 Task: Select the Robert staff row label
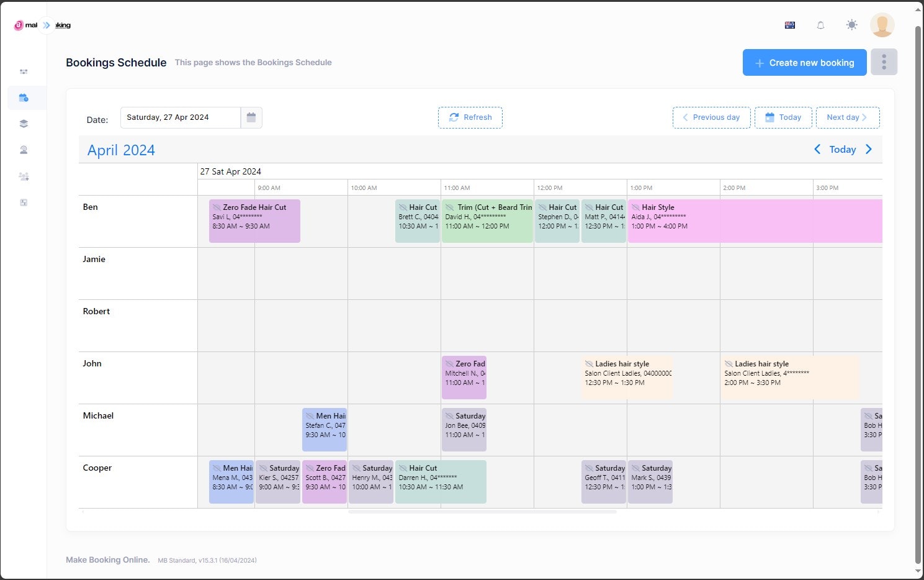pyautogui.click(x=96, y=311)
